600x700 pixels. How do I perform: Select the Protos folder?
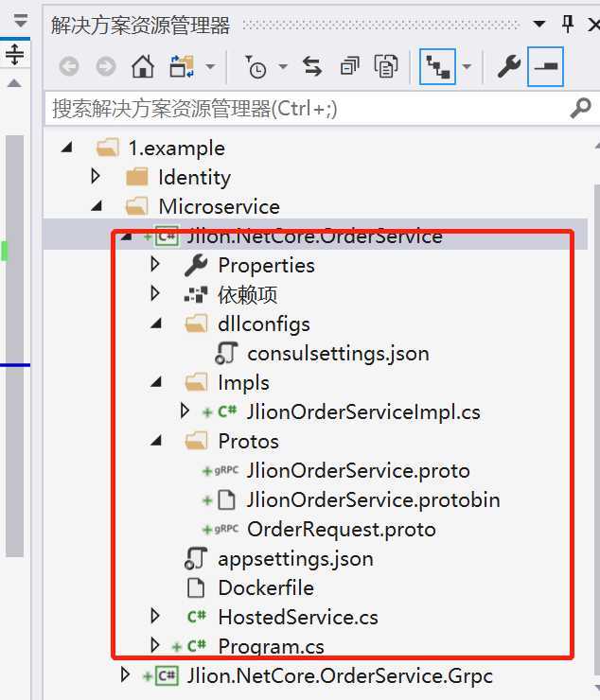tap(248, 442)
